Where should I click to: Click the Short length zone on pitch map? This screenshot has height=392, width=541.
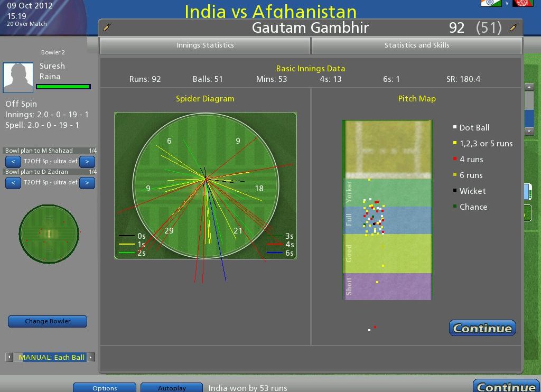[x=388, y=286]
